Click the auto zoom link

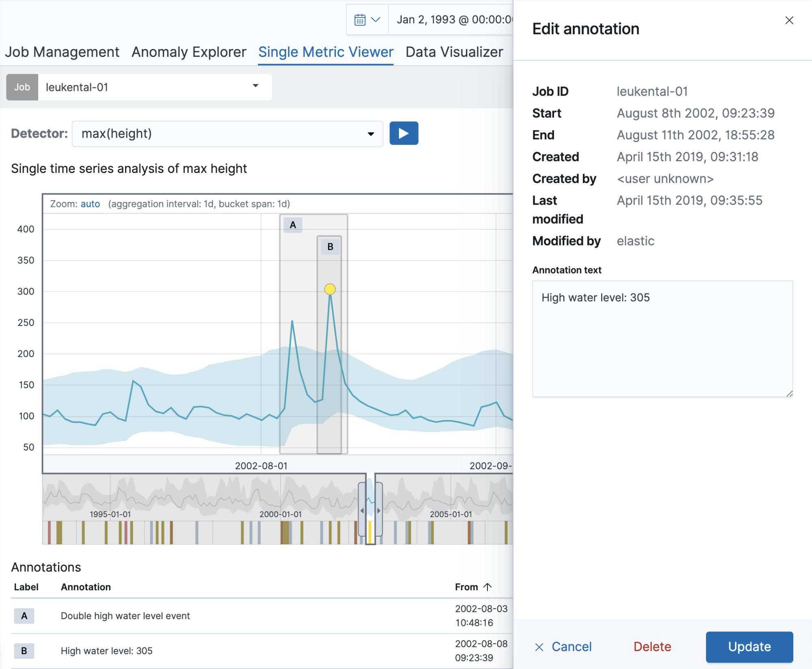pos(90,204)
